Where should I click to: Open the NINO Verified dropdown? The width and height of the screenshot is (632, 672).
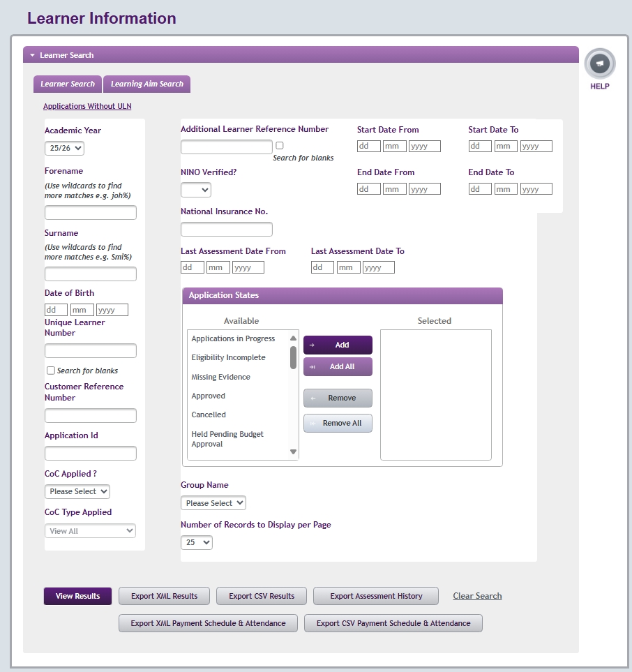196,189
